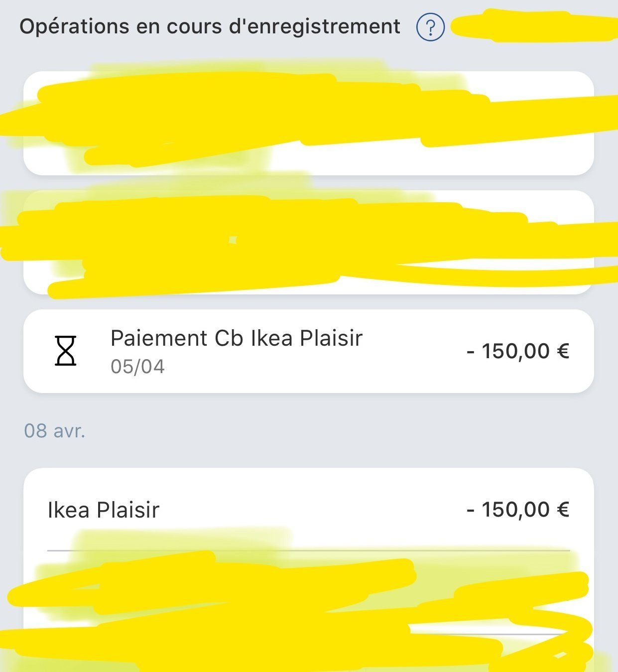Click the redacted transaction below Ikea Plaisir
This screenshot has width=618, height=672.
point(309,592)
